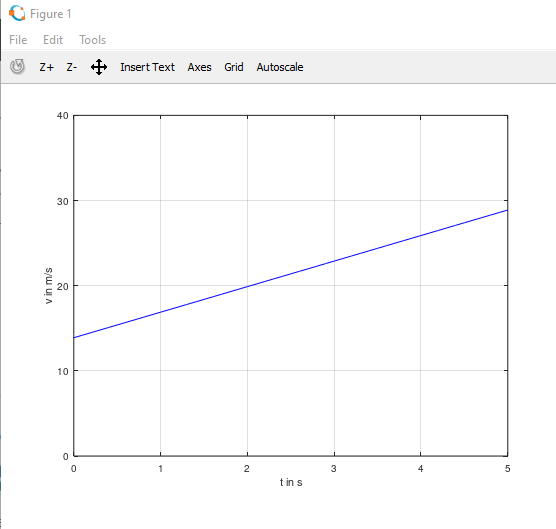Viewport: 556px width, 529px height.
Task: Toggle the Grid display
Action: coord(234,67)
